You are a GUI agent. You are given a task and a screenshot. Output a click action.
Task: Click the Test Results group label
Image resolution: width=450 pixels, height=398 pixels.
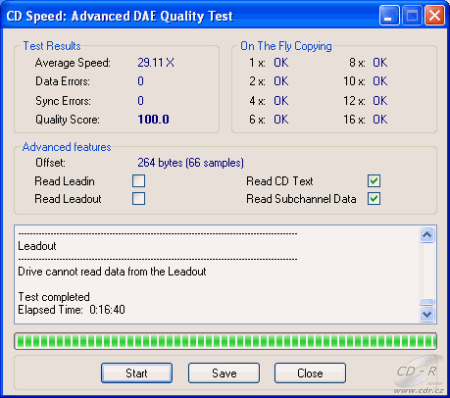pyautogui.click(x=52, y=46)
